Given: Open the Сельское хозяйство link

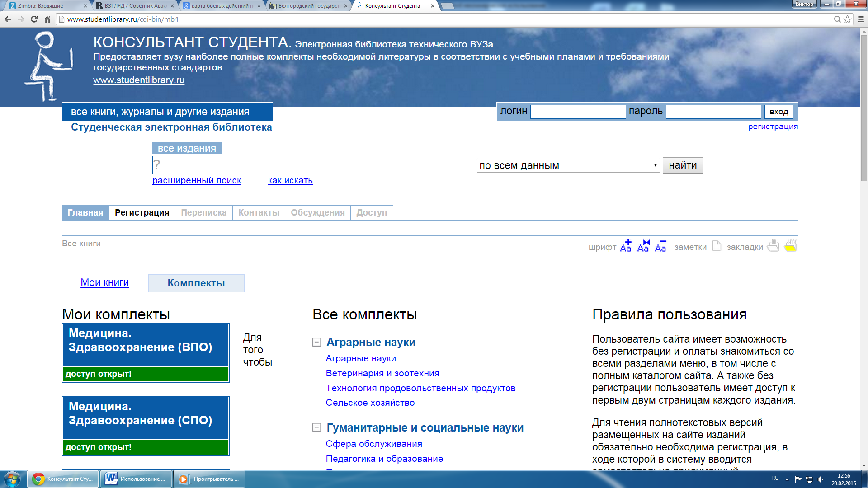Looking at the screenshot, I should click(370, 403).
